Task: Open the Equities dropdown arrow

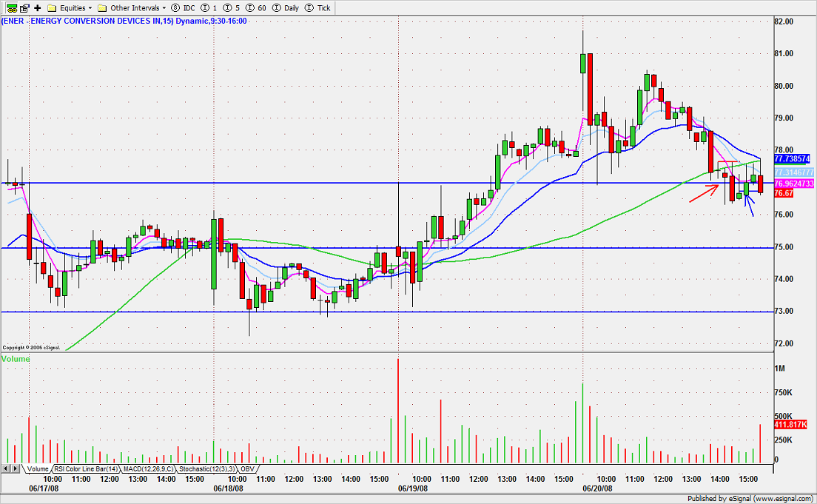Action: (x=90, y=8)
